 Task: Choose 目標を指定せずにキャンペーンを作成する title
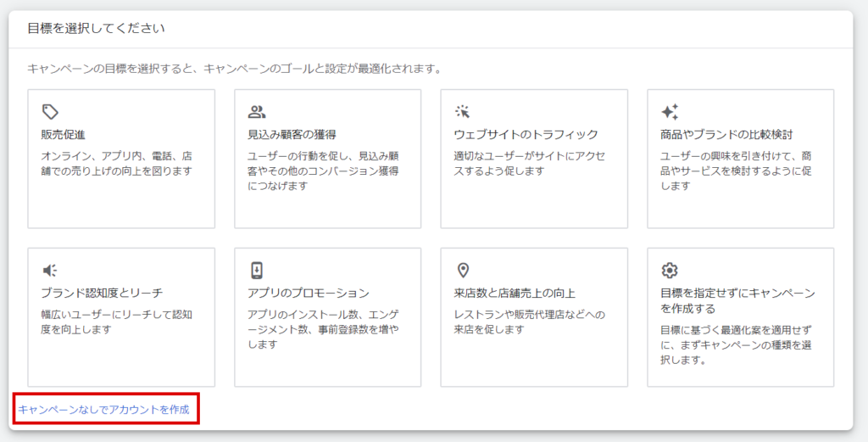coord(737,301)
